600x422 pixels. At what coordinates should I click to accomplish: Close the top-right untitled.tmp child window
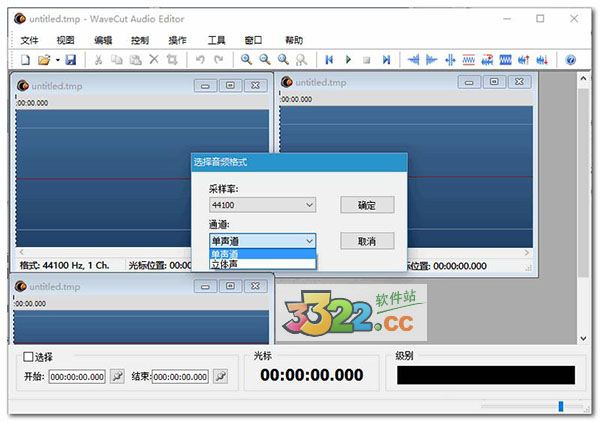tap(519, 82)
